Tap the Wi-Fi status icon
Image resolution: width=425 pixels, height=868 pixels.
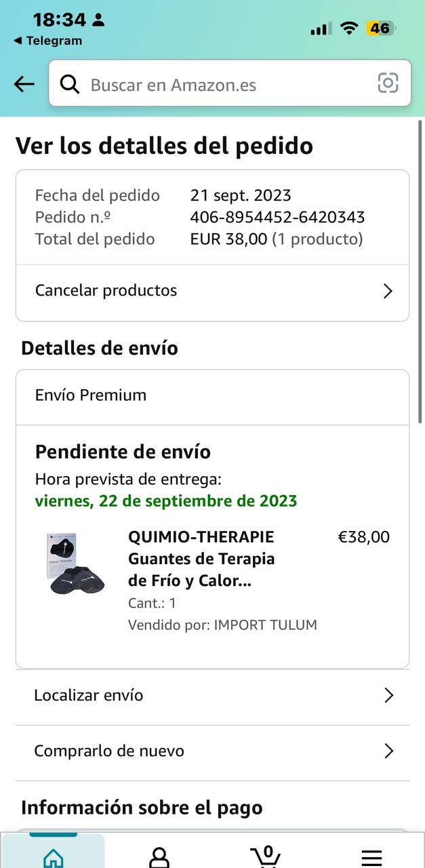click(x=349, y=28)
